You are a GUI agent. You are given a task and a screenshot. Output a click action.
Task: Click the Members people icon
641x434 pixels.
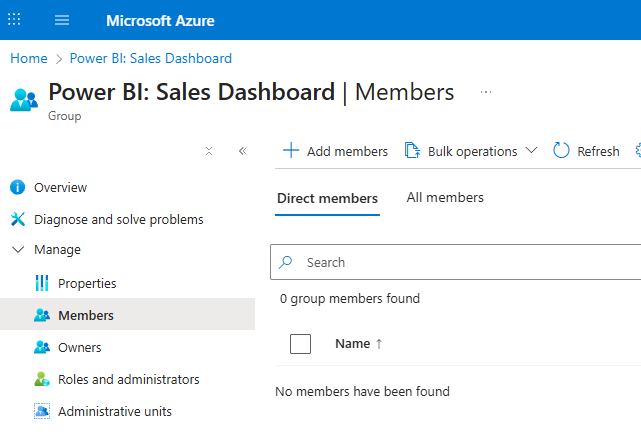click(42, 315)
